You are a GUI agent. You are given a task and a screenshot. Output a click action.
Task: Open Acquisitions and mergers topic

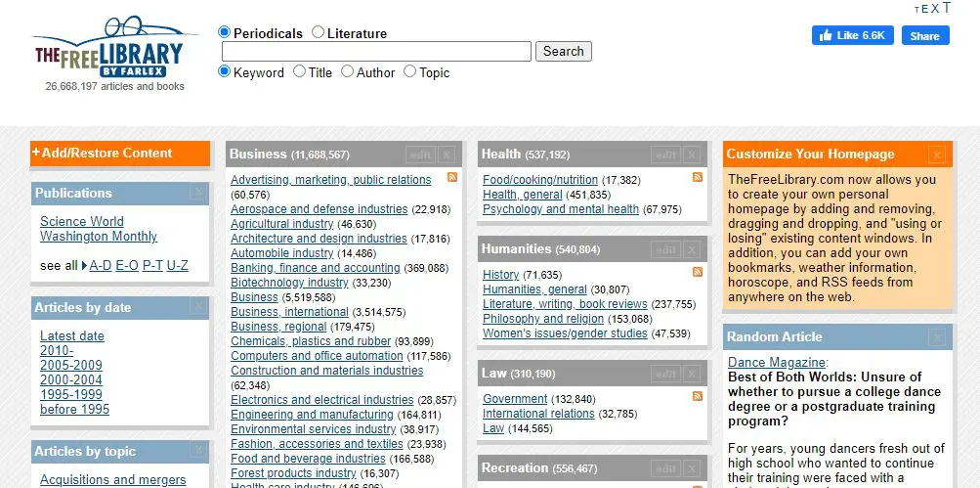113,480
